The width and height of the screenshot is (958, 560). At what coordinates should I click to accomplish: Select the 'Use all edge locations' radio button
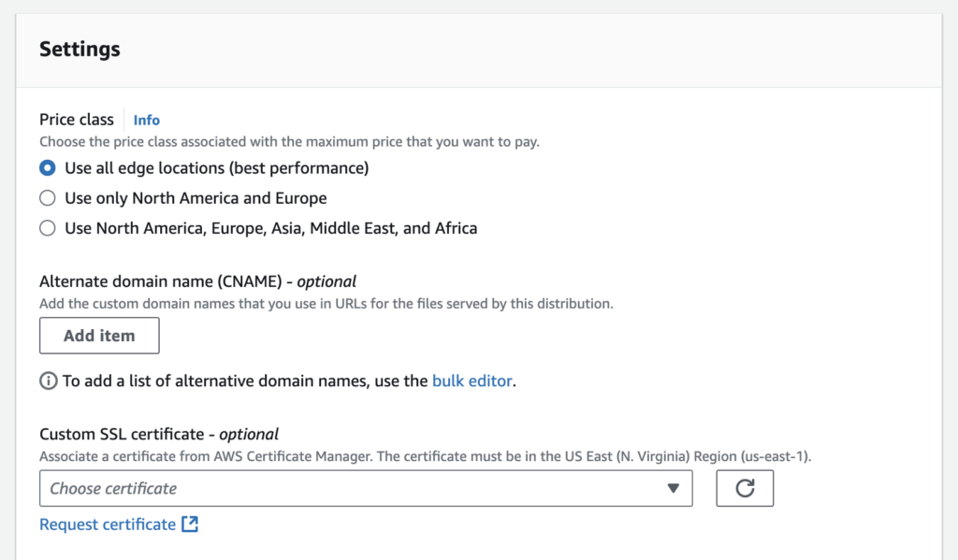(48, 168)
